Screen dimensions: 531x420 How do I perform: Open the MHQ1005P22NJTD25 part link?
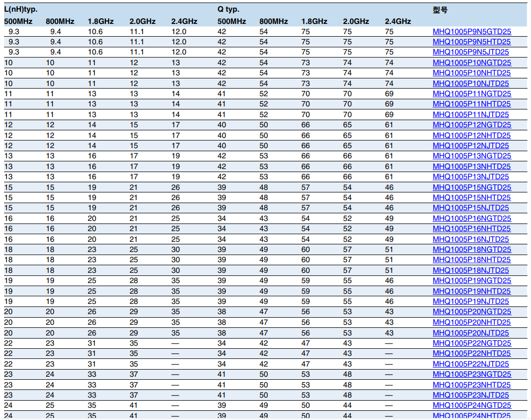[x=471, y=364]
